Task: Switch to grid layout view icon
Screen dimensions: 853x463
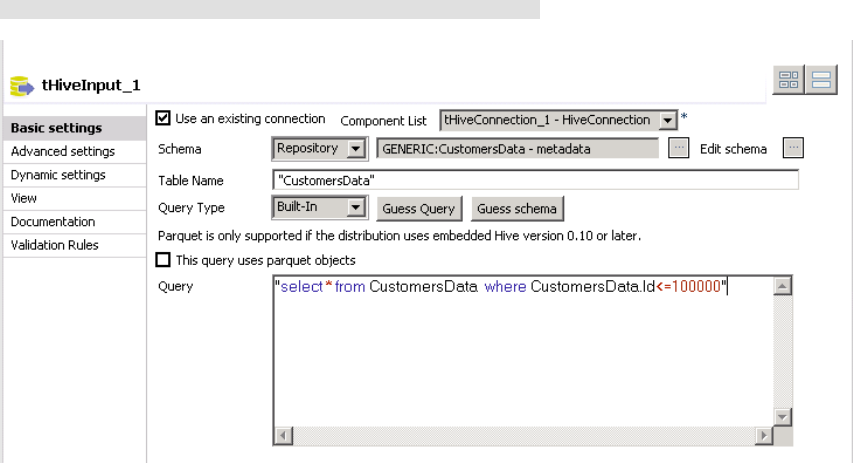Action: [x=788, y=80]
